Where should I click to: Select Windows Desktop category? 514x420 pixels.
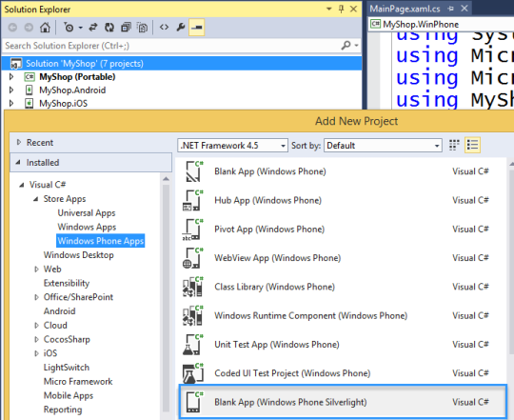79,255
